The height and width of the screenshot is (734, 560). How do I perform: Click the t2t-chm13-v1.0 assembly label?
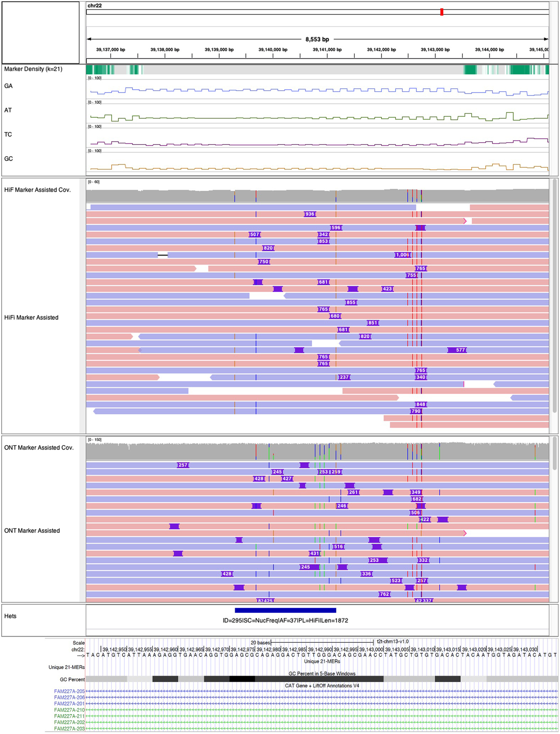[393, 641]
